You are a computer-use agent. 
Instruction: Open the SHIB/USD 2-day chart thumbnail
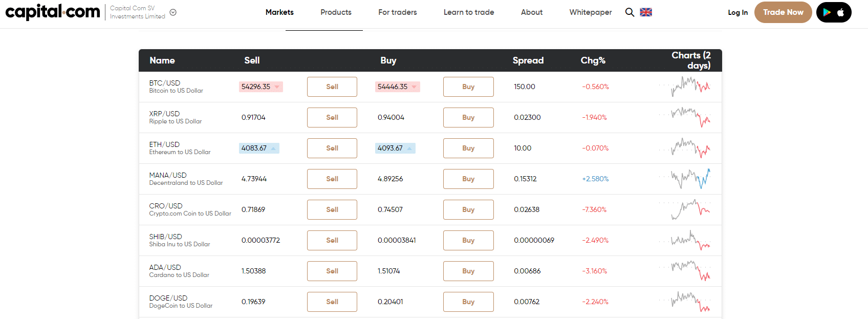tap(685, 240)
